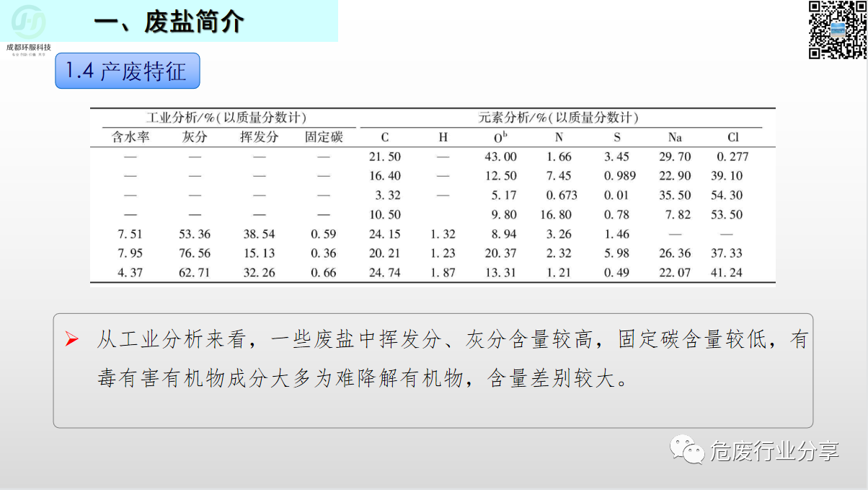This screenshot has width=868, height=490.
Task: Select the O value 43.00
Action: point(501,157)
